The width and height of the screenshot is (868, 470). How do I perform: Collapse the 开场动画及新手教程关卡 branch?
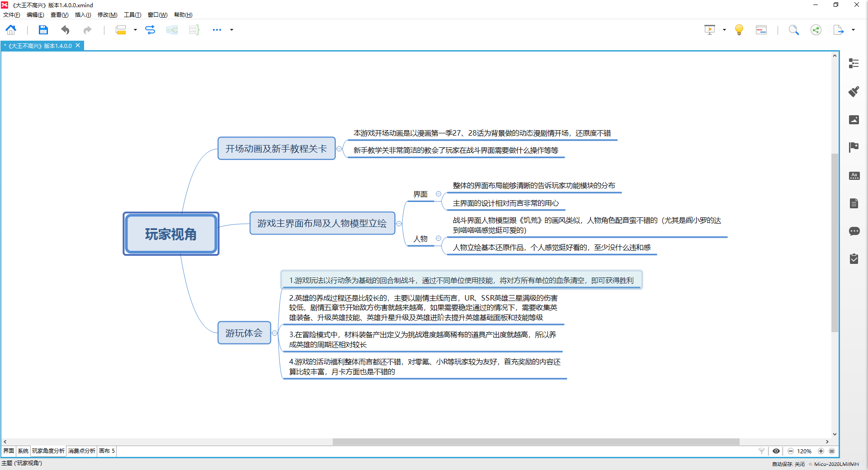(339, 149)
